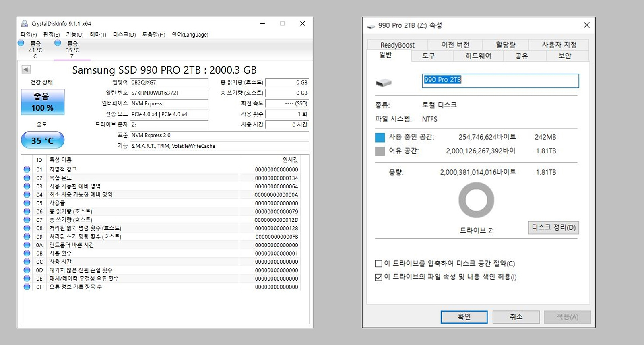Click the 디스크 정리(D) button
Image resolution: width=644 pixels, height=345 pixels.
click(x=553, y=227)
